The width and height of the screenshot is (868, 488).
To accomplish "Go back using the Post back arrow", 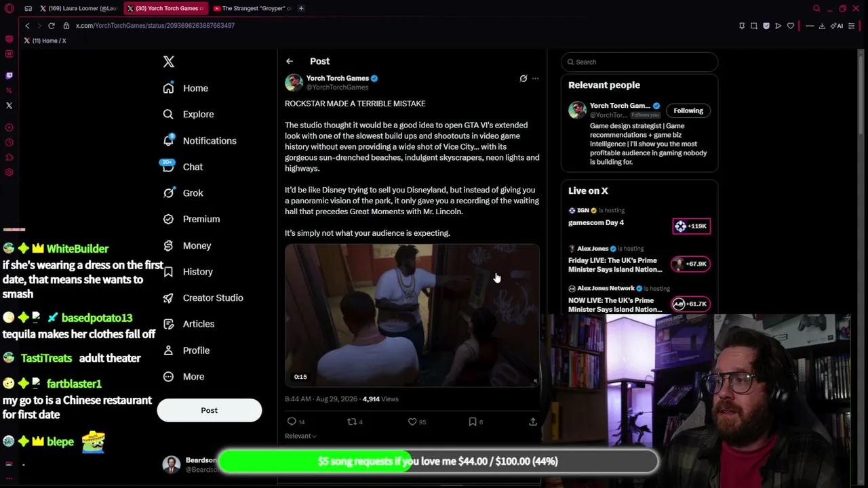I will coord(290,62).
